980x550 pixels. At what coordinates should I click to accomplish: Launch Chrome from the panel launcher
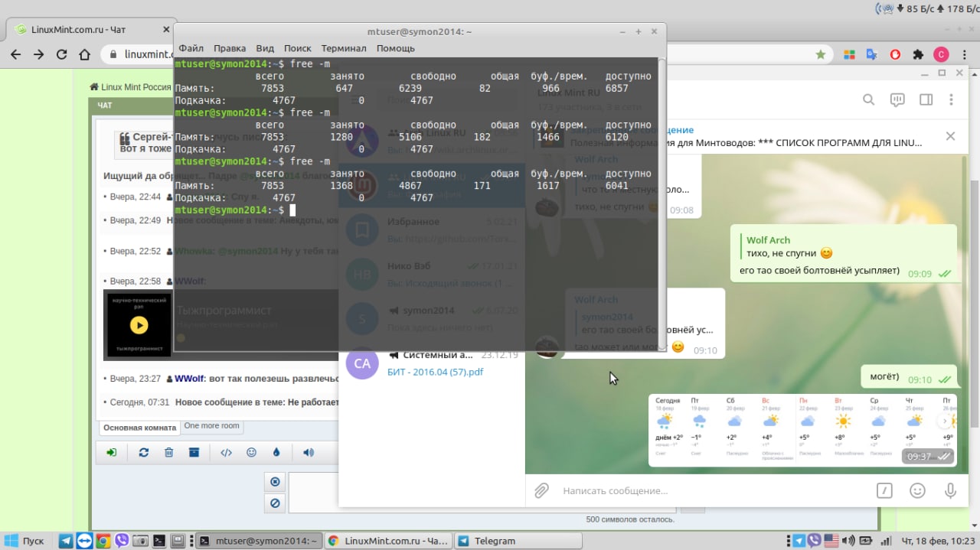(103, 541)
